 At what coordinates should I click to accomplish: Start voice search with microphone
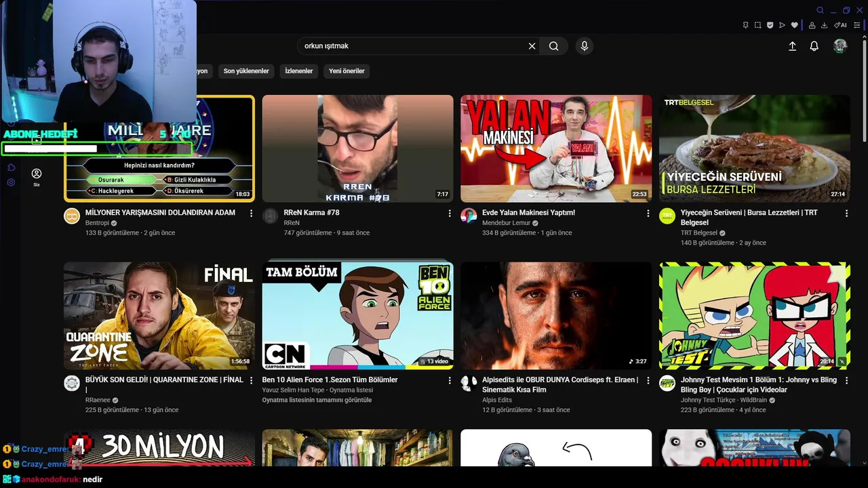click(585, 46)
